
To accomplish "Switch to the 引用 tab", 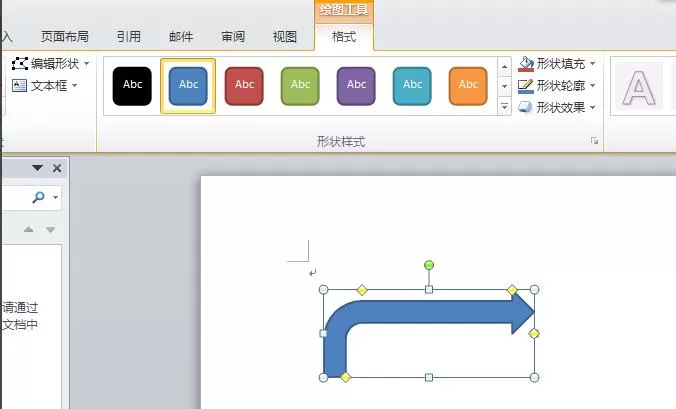I will point(128,37).
